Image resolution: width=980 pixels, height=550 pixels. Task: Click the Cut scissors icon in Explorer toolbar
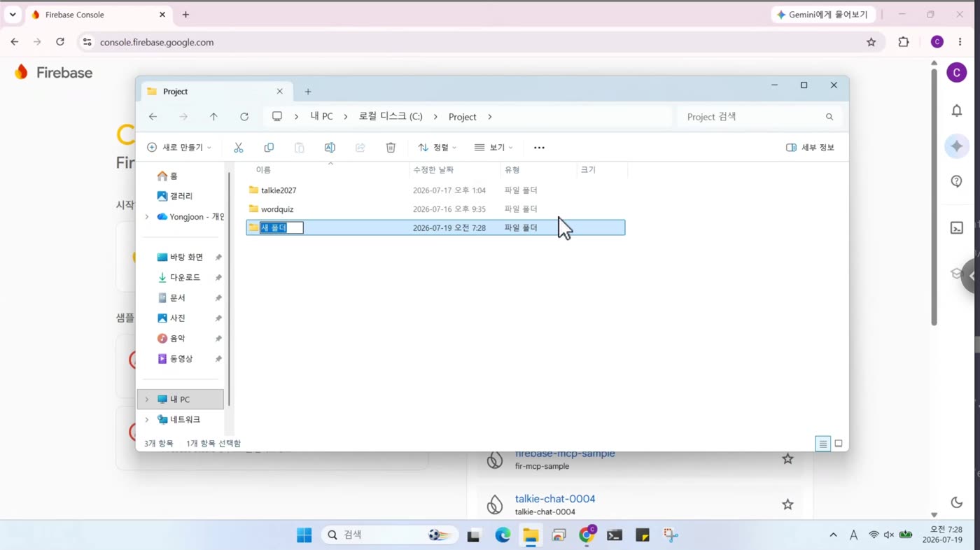coord(239,148)
